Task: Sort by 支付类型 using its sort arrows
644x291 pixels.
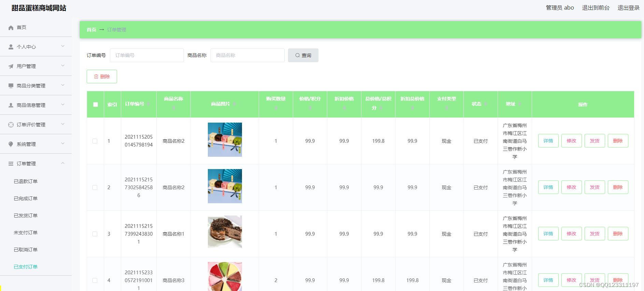Action: [446, 108]
